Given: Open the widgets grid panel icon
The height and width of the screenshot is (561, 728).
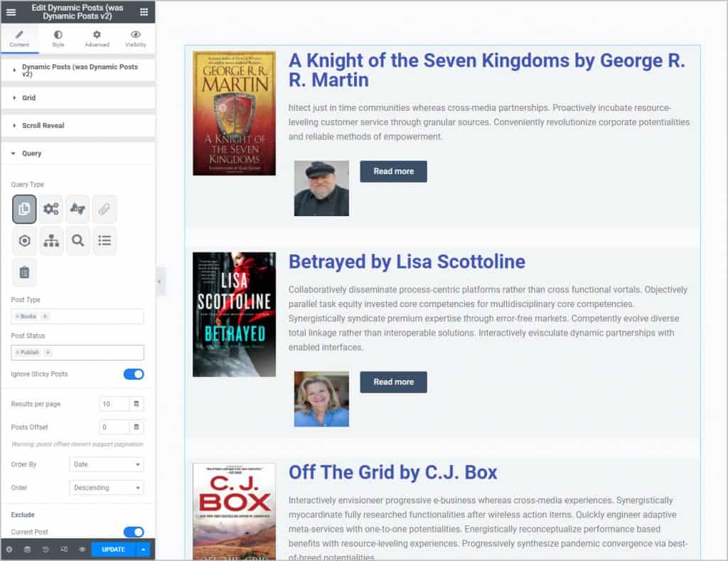Looking at the screenshot, I should [144, 11].
